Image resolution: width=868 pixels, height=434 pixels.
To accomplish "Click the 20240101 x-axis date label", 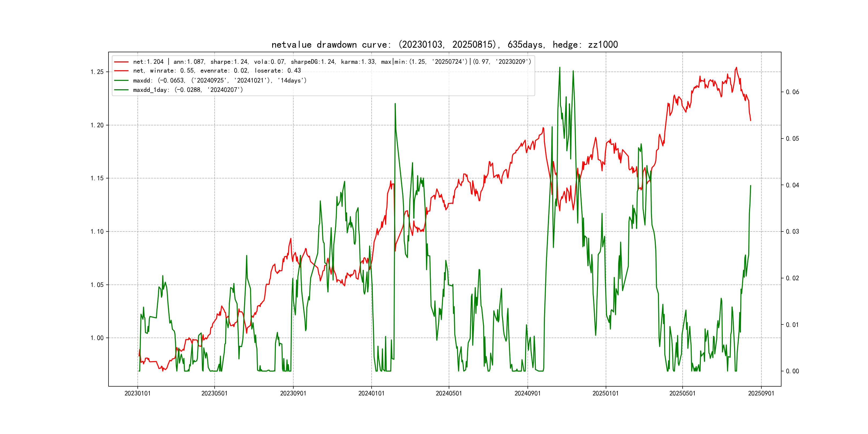I will point(371,394).
